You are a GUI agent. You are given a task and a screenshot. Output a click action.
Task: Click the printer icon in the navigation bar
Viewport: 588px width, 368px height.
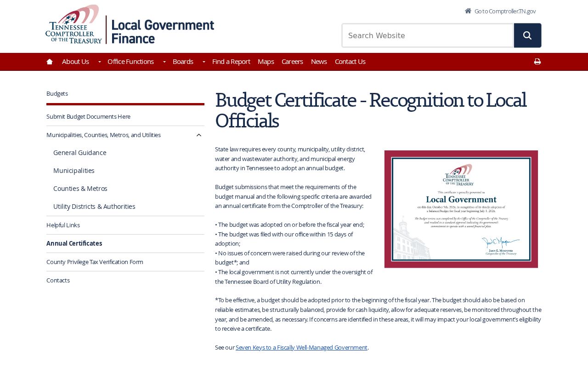[537, 62]
